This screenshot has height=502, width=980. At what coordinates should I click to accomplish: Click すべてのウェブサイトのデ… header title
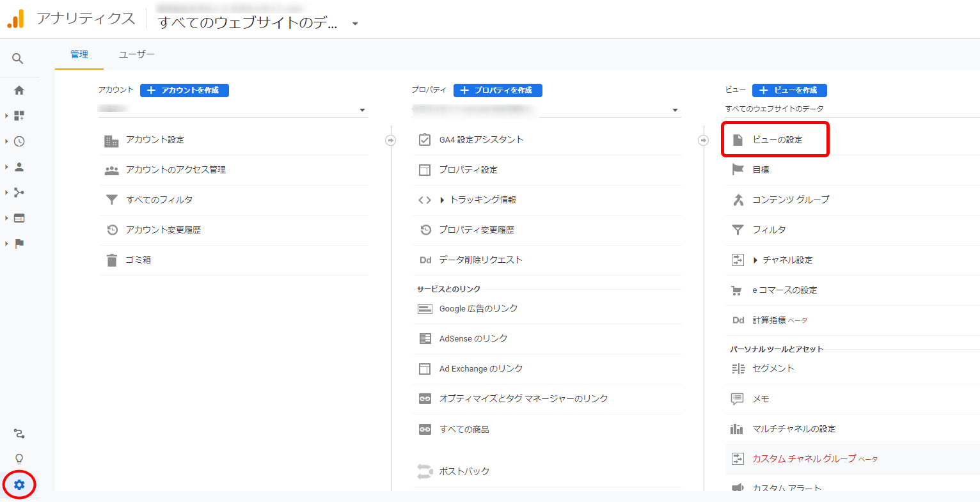click(x=248, y=24)
